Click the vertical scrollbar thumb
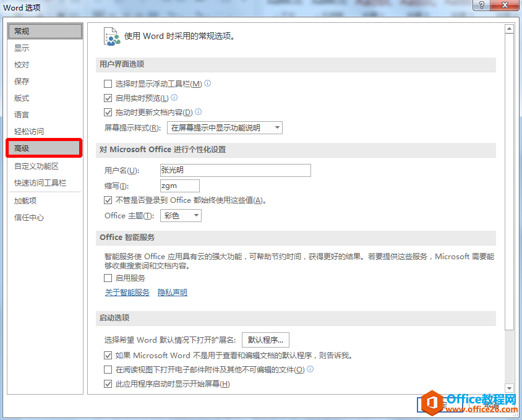Image resolution: width=522 pixels, height=420 pixels. point(509,181)
